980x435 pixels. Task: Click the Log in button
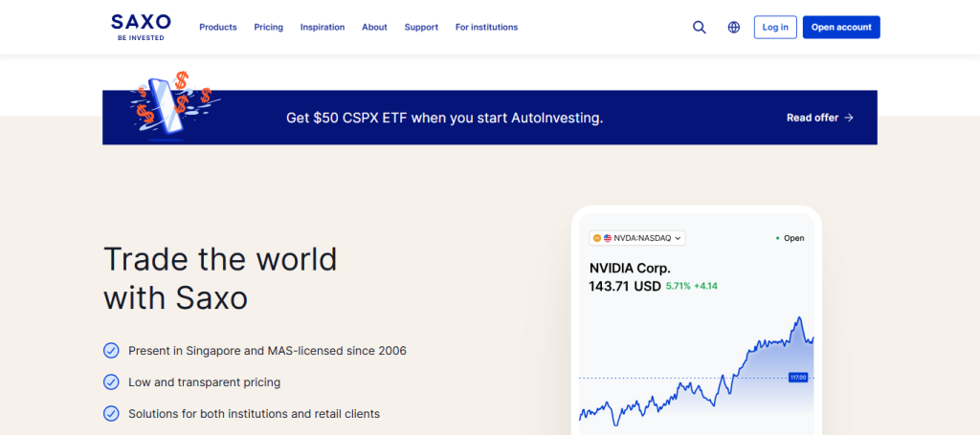click(775, 28)
